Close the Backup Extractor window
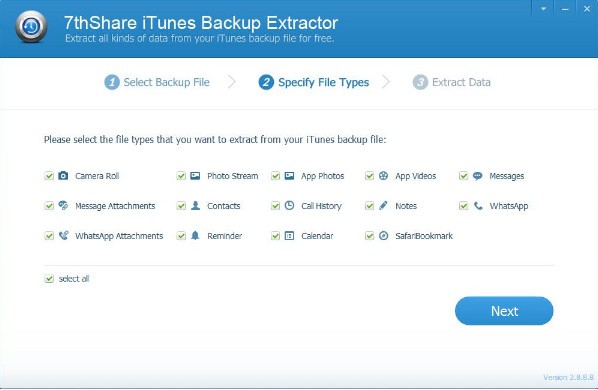The height and width of the screenshot is (390, 598). (x=587, y=9)
